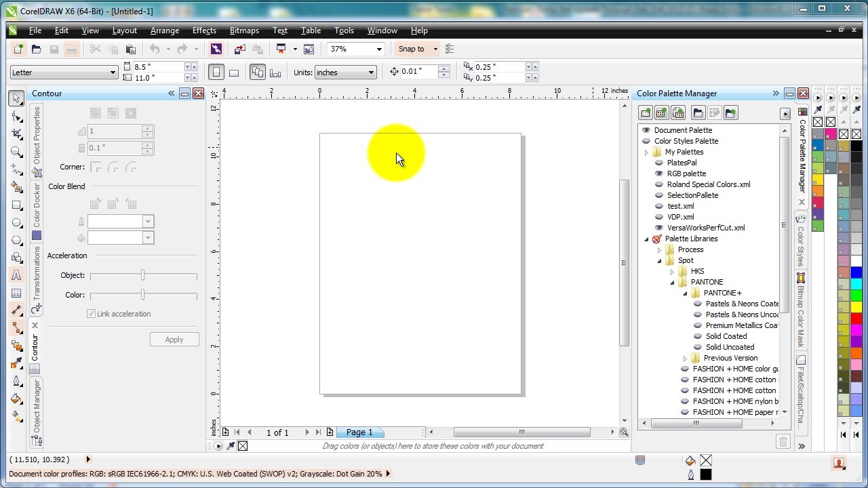868x488 pixels.
Task: Select the Rectangle tool
Action: tap(16, 205)
